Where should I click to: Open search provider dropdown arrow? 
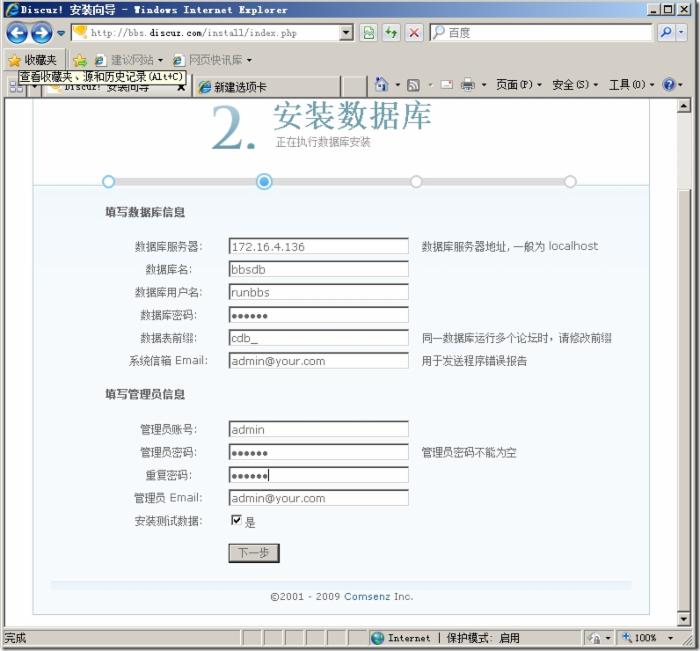click(x=681, y=33)
